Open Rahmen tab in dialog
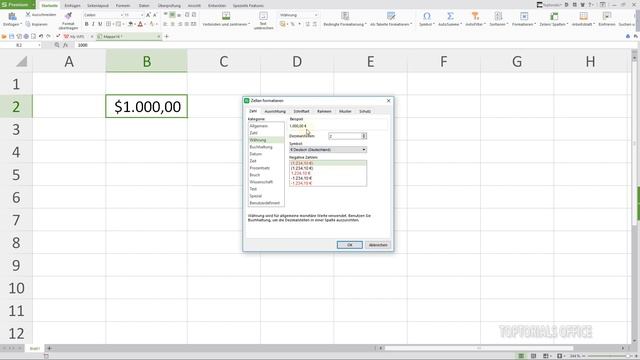Image resolution: width=640 pixels, height=360 pixels. click(x=324, y=111)
